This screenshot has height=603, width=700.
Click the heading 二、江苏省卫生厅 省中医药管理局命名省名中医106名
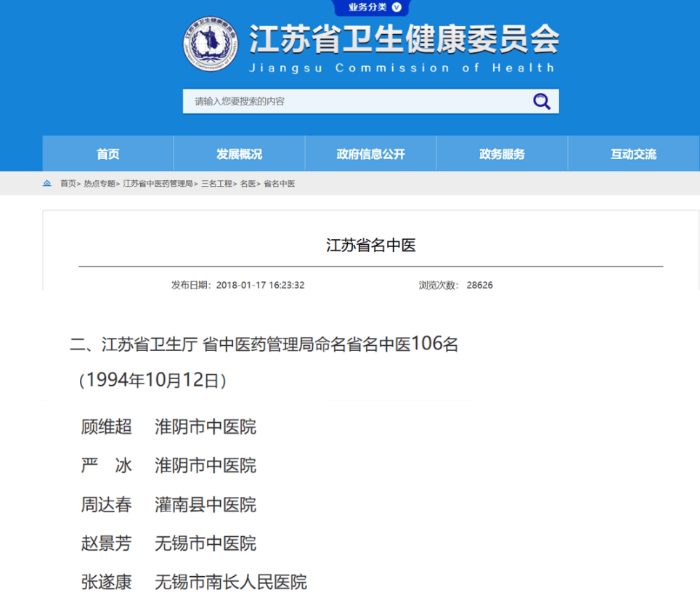tap(264, 344)
